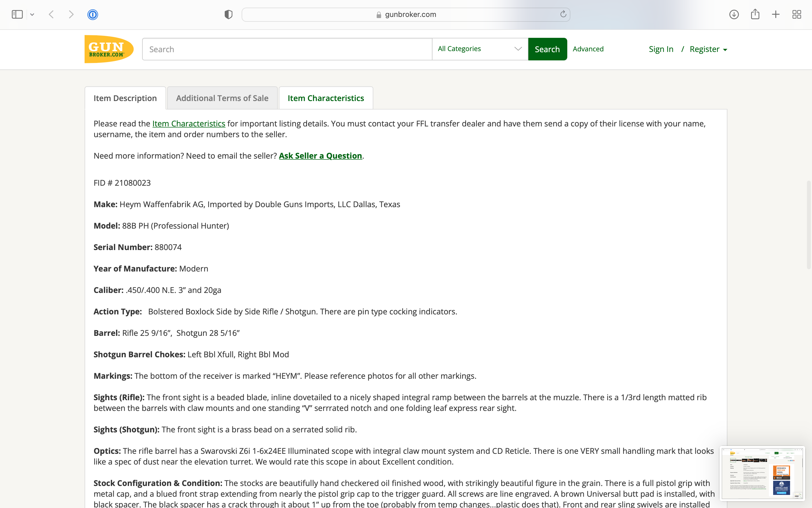Switch to Additional Terms of Sale tab
Screen dimensions: 812x508
click(222, 98)
